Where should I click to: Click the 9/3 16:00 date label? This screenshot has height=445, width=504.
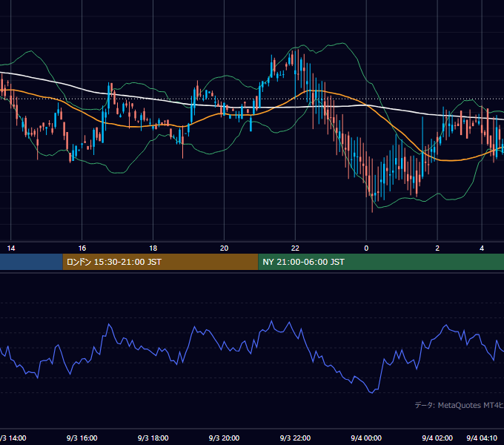click(x=82, y=438)
